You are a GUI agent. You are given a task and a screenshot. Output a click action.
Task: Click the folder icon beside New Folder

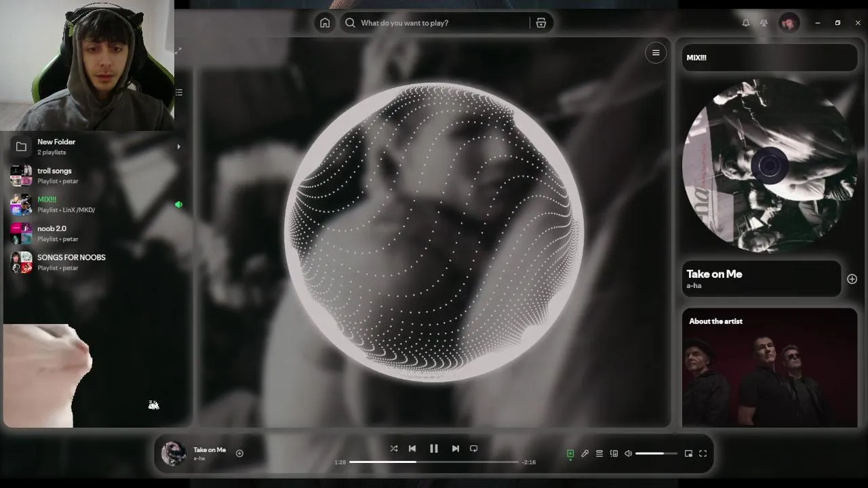pos(21,146)
